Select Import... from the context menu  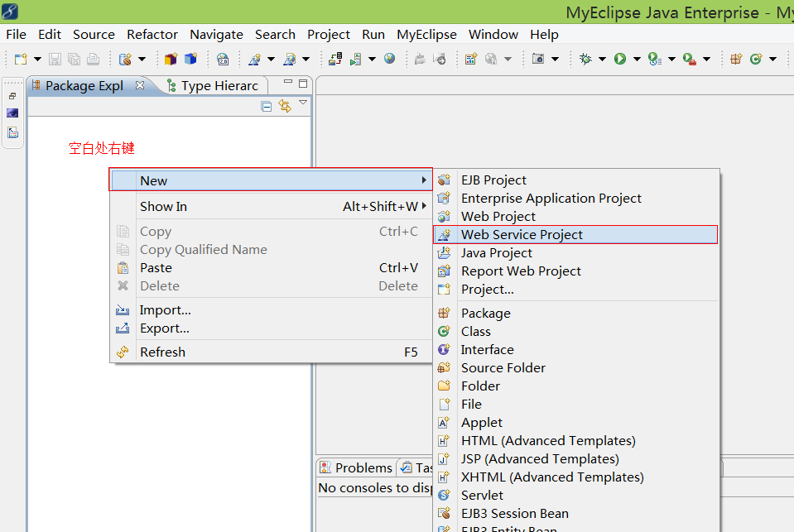point(272,309)
